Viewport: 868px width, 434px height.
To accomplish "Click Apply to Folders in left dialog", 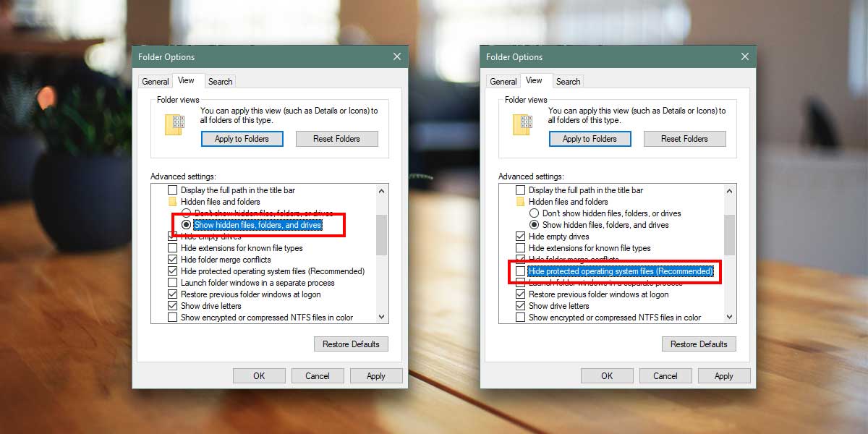I will [242, 139].
